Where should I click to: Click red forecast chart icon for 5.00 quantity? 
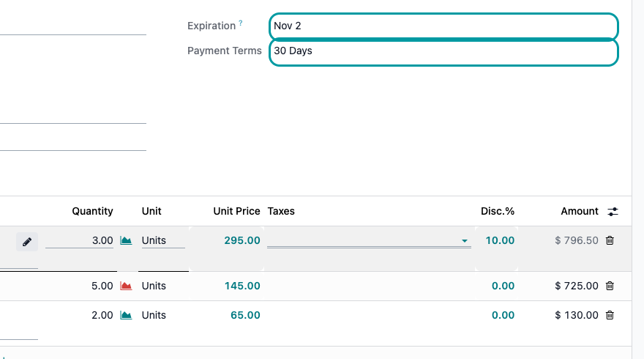click(x=126, y=286)
